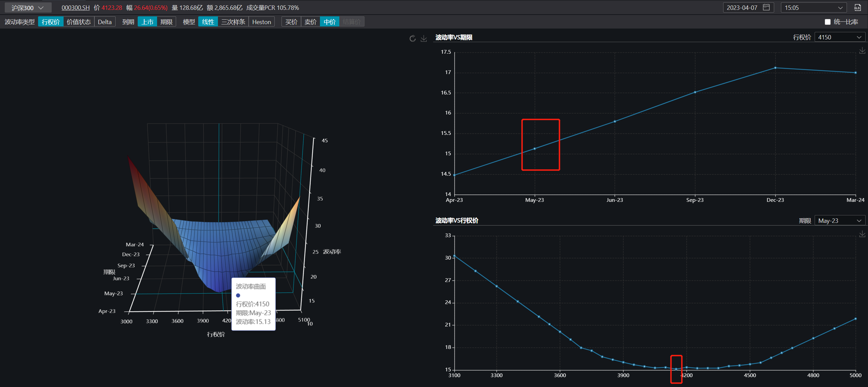Open the calendar date picker icon
This screenshot has height=387, width=868.
tap(766, 7)
